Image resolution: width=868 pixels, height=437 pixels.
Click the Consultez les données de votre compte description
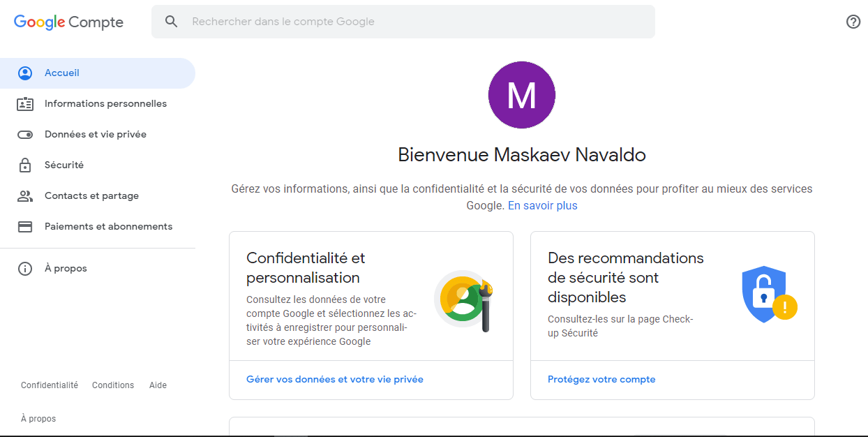coord(331,320)
